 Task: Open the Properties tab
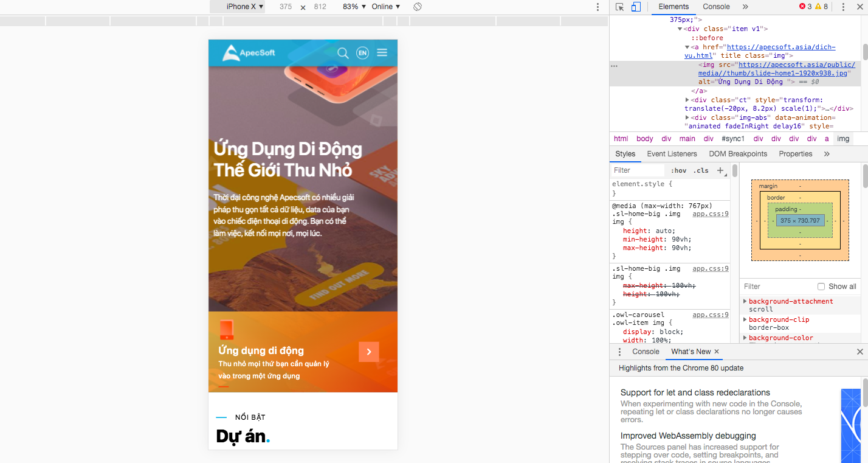(x=795, y=154)
